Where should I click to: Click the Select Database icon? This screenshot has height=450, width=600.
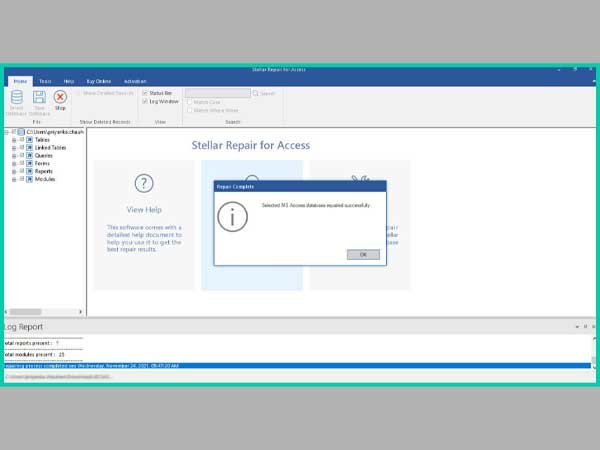pos(16,97)
